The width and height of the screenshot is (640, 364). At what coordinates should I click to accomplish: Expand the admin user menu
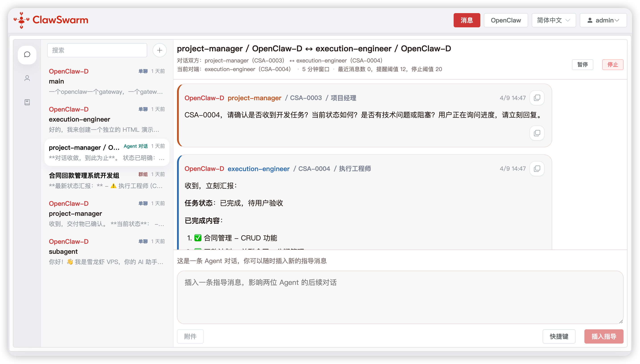point(603,20)
